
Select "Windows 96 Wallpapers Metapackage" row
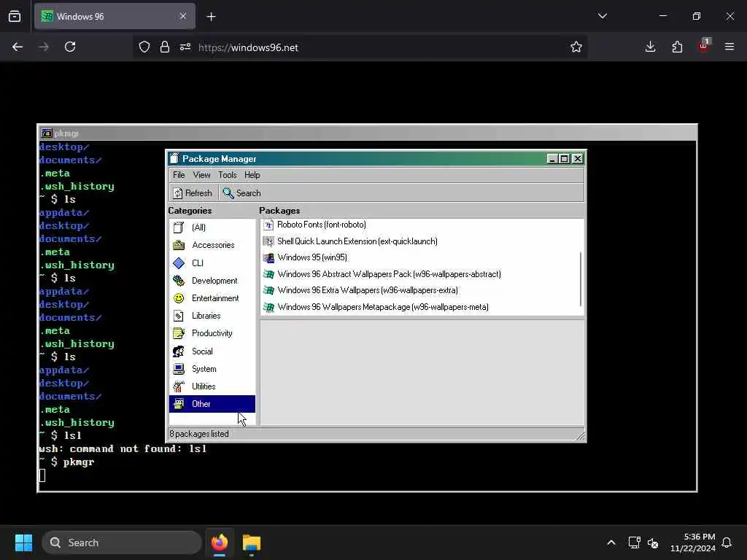coord(421,307)
